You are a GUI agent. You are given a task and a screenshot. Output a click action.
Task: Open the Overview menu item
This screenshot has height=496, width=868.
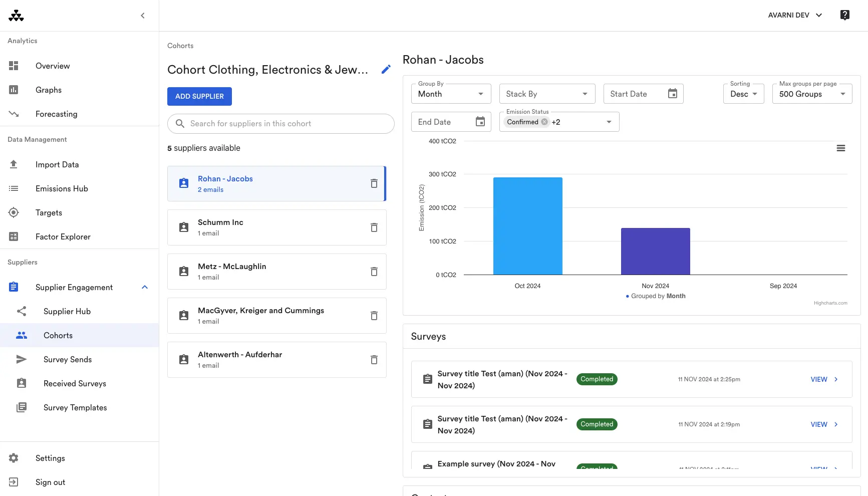79,66
